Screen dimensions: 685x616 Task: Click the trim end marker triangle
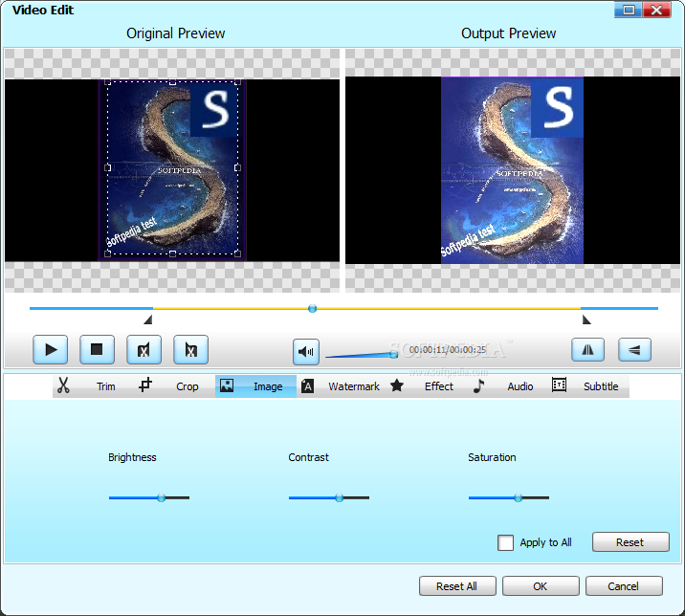coord(586,319)
